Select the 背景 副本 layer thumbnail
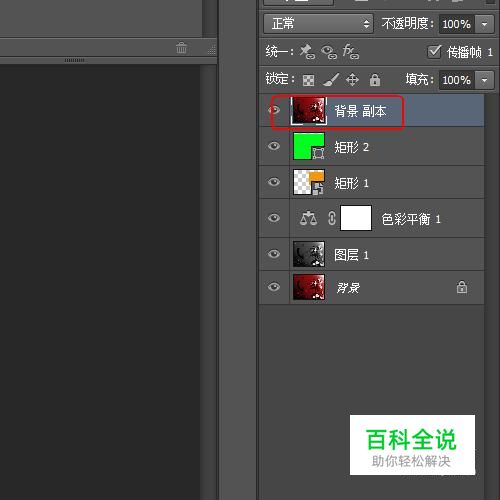 [x=309, y=110]
